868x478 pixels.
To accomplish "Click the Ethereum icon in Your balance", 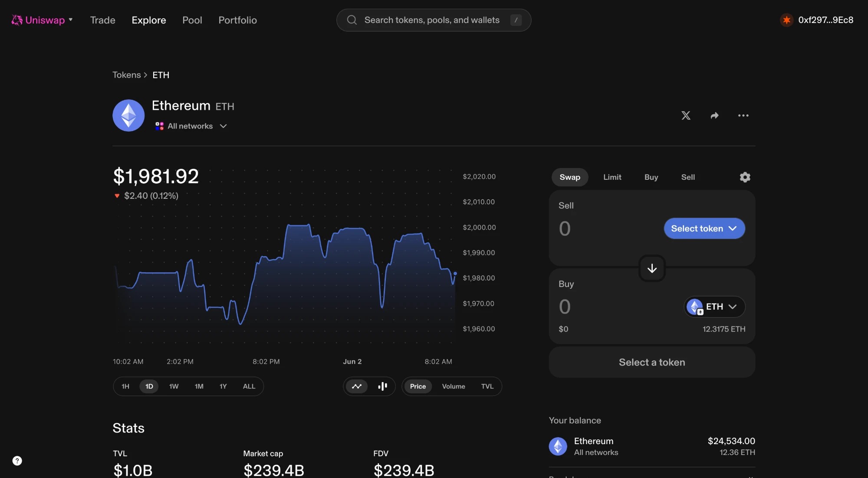I will (x=558, y=446).
